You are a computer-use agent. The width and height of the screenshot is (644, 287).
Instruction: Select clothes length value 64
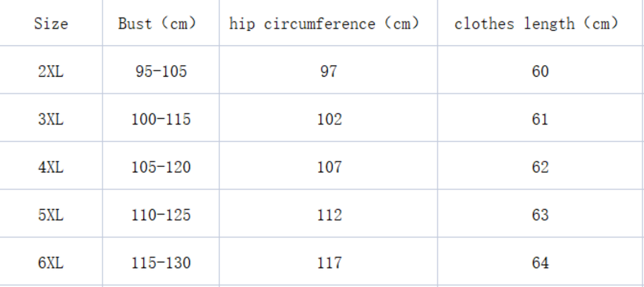pos(540,263)
